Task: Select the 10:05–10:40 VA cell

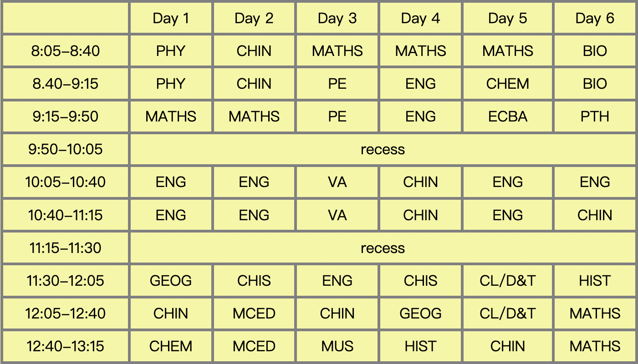Action: (337, 182)
